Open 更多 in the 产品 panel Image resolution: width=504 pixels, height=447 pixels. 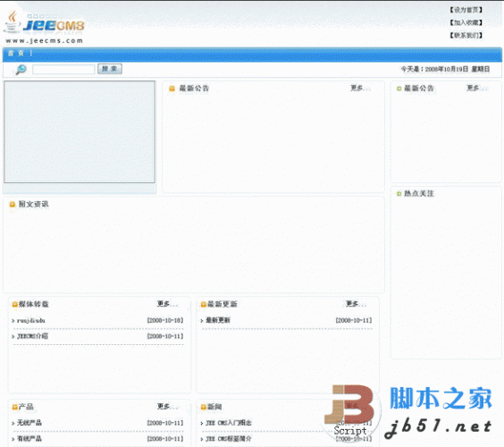click(167, 407)
